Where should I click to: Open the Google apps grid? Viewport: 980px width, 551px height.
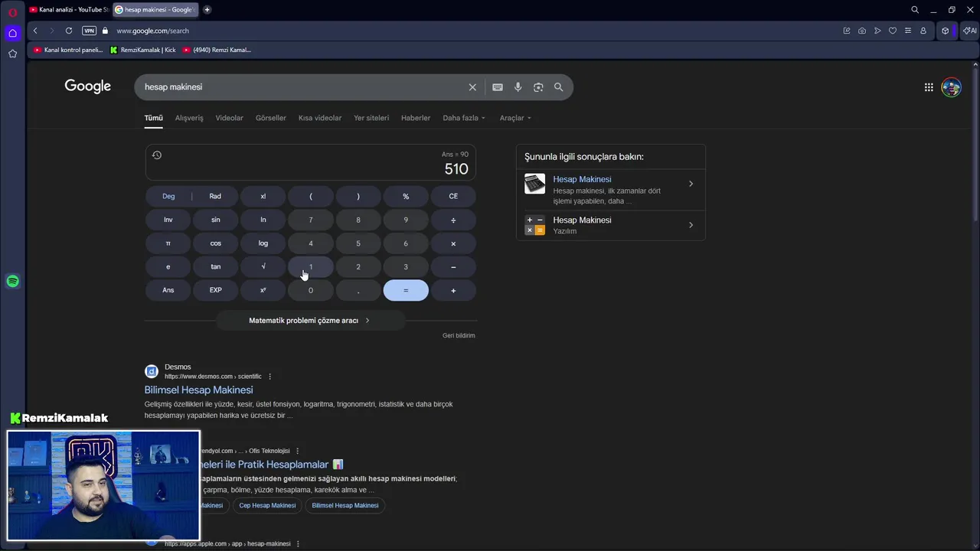point(929,87)
